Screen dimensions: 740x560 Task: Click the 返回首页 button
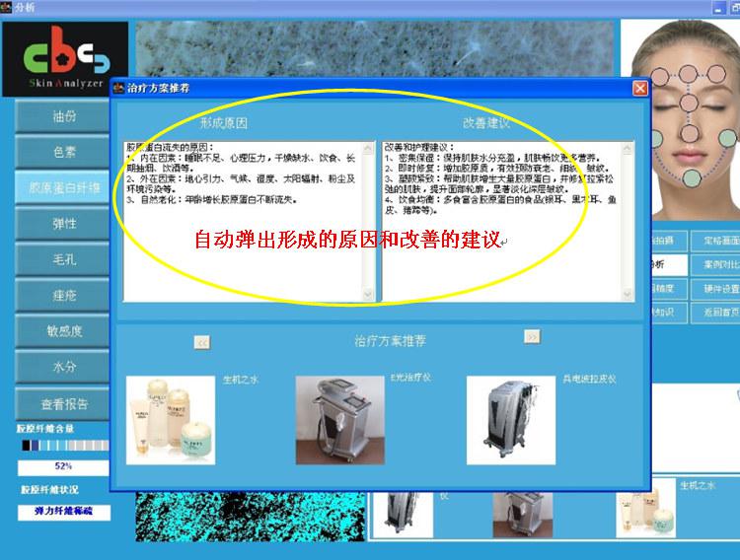[720, 313]
